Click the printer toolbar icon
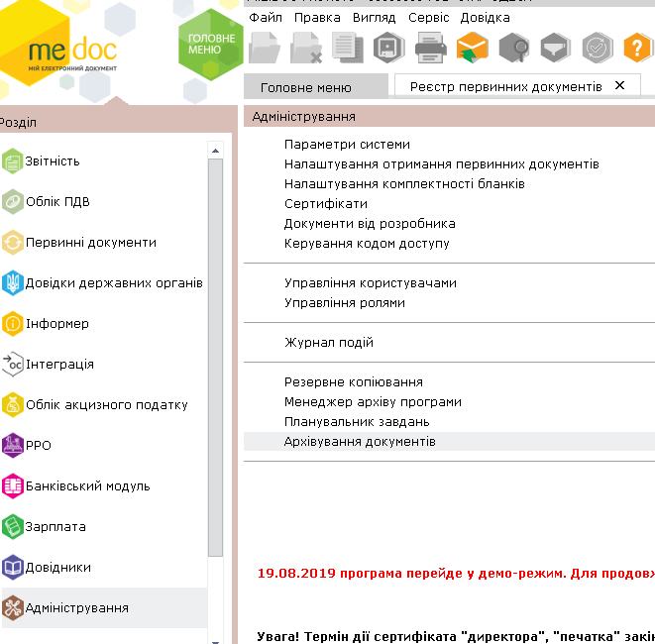 pyautogui.click(x=431, y=48)
